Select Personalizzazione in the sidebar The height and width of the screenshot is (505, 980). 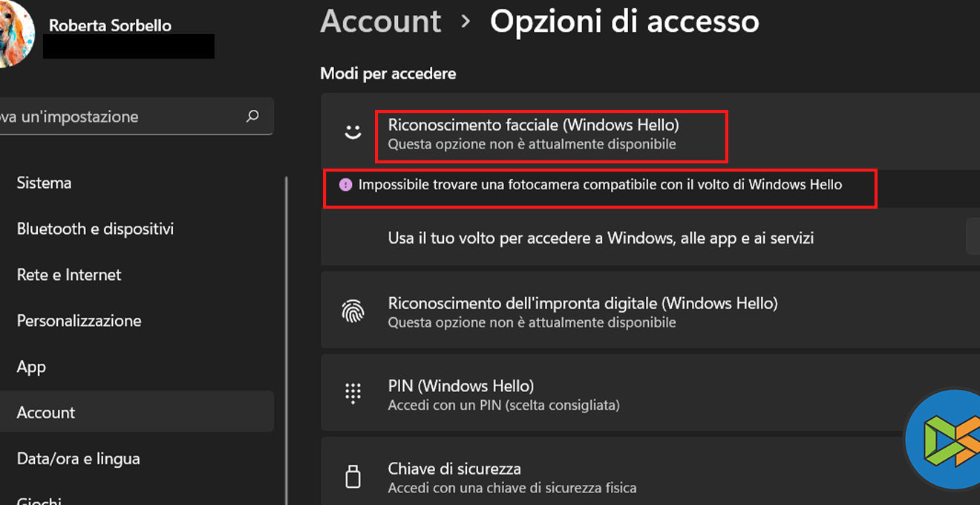click(79, 321)
